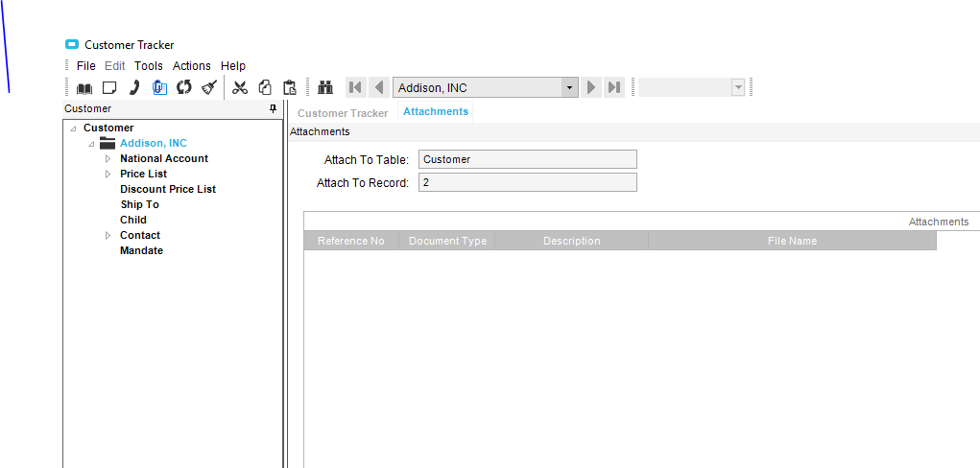Open the disabled dropdown right of navigation
Viewport: 980px width, 468px height.
click(x=738, y=87)
